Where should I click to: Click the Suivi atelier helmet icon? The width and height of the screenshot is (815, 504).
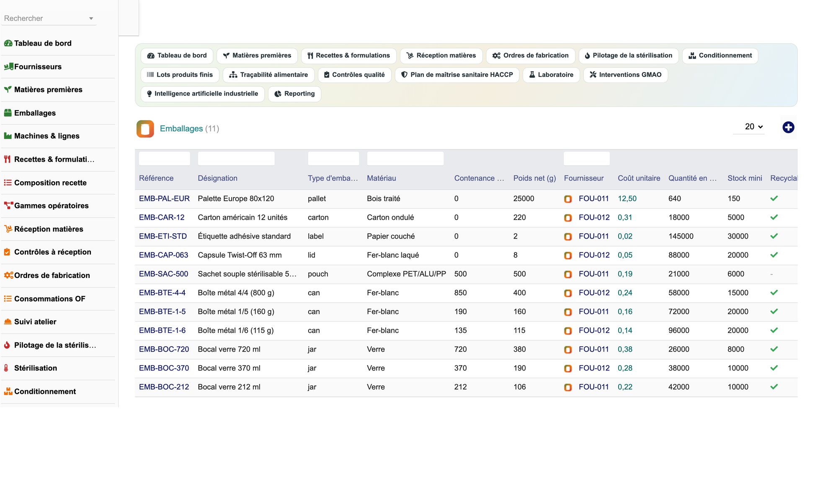8,322
